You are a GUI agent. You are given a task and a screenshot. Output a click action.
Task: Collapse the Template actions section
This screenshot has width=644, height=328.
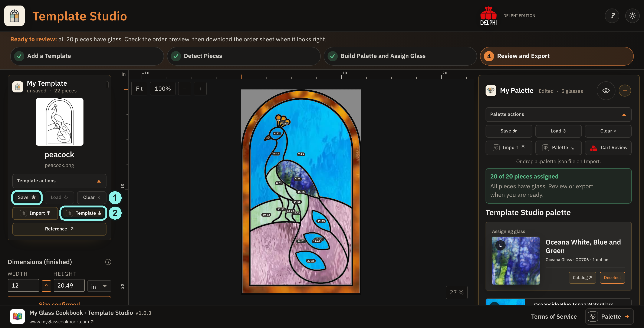59,181
